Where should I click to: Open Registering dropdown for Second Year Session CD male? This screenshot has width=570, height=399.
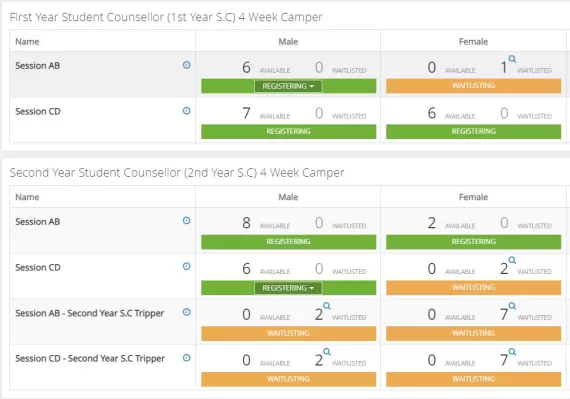pyautogui.click(x=288, y=288)
